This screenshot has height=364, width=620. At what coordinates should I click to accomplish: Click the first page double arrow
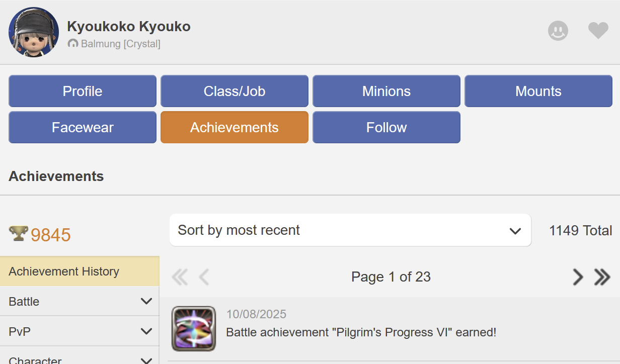coord(180,277)
